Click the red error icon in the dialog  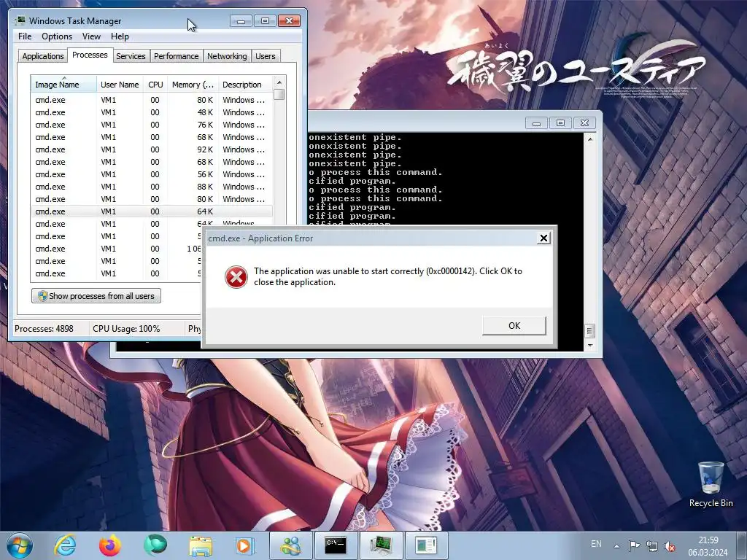[x=236, y=277]
